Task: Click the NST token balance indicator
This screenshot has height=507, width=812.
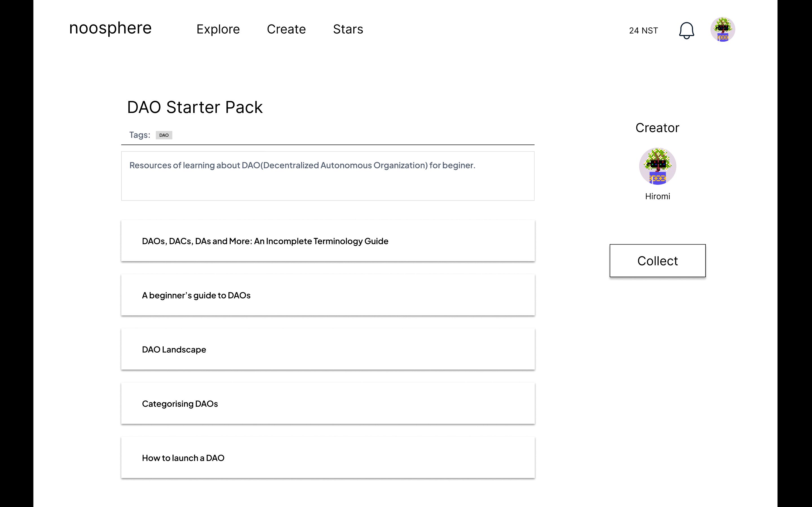Action: coord(643,30)
